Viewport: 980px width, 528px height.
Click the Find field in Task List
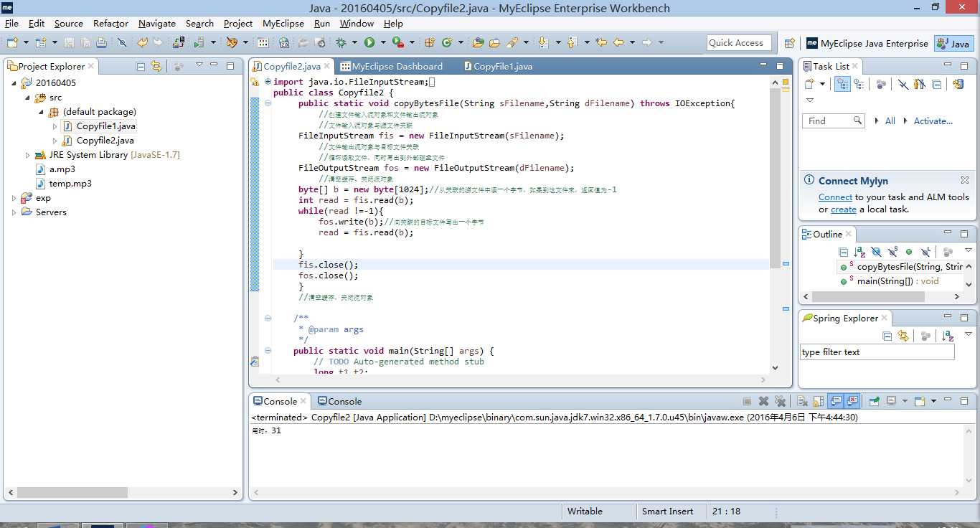click(834, 121)
